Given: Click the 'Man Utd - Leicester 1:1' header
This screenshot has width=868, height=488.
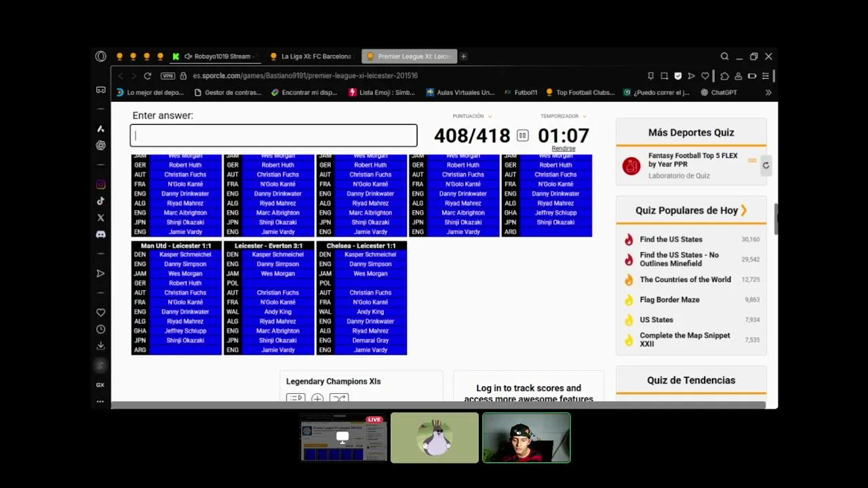Looking at the screenshot, I should point(176,245).
